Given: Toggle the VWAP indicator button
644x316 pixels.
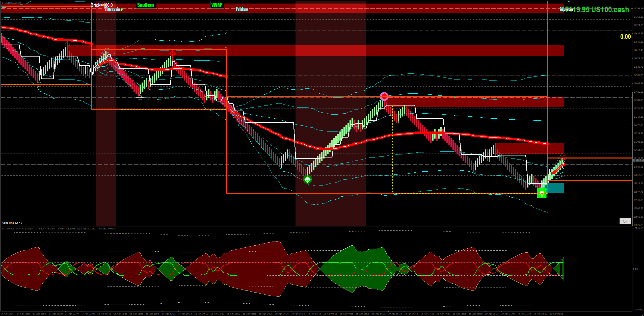Looking at the screenshot, I should click(217, 5).
